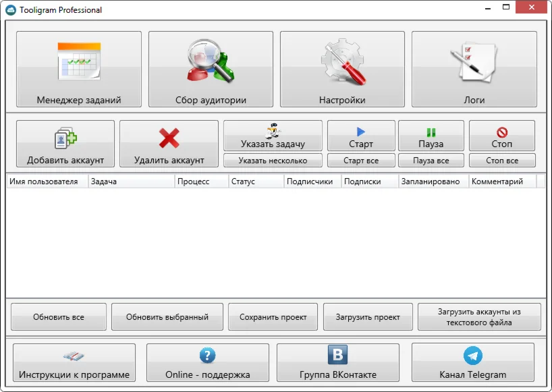Click Сохранить проект
552x392 pixels.
coord(273,316)
